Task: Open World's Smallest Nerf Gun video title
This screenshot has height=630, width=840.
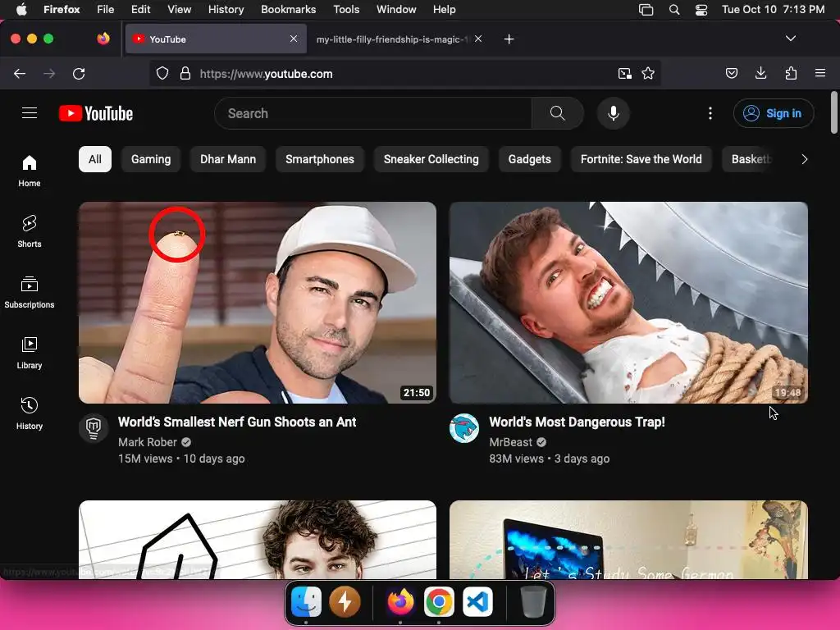Action: tap(237, 422)
